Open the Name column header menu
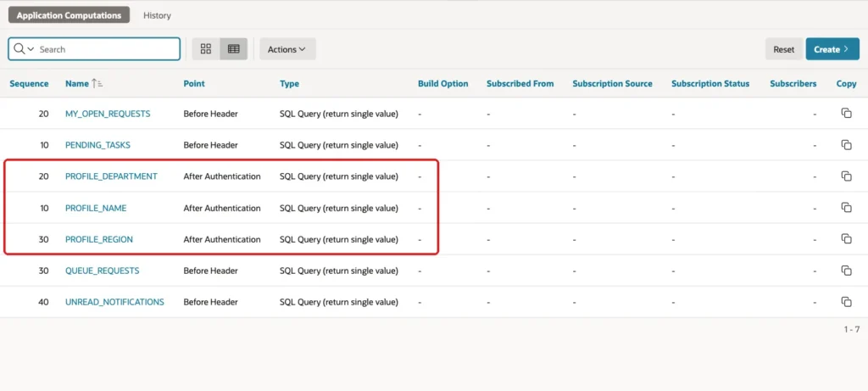The image size is (868, 391). click(77, 84)
